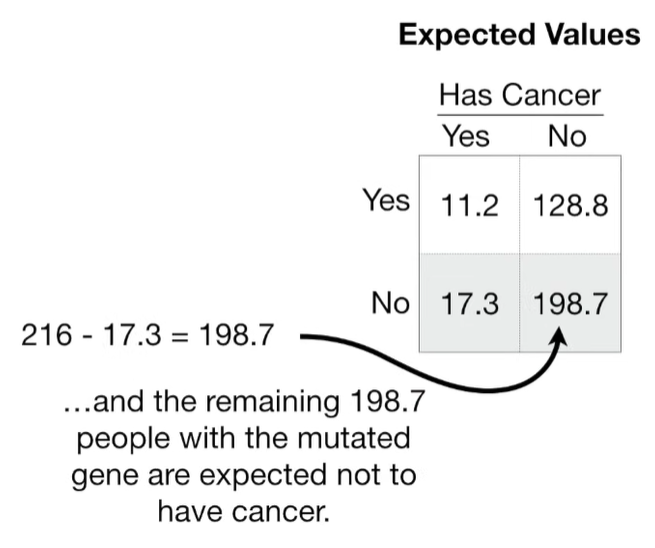Click the text '...and the remaining 198.7'
Screen dimensions: 655x548
pos(245,401)
